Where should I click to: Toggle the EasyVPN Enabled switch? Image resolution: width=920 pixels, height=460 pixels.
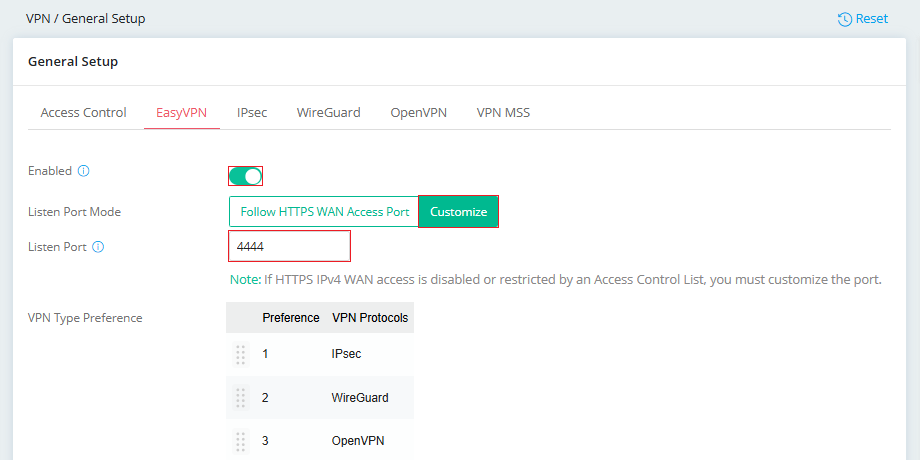pos(245,176)
